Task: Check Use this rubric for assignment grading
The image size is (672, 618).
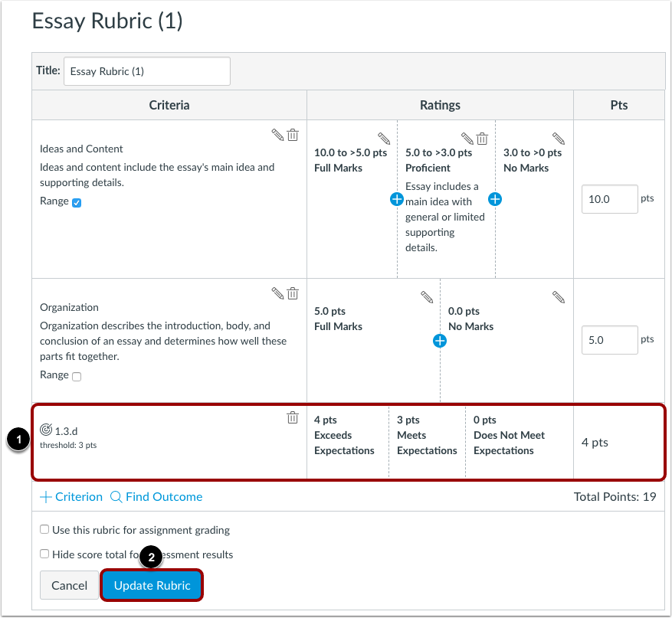Action: pyautogui.click(x=45, y=529)
